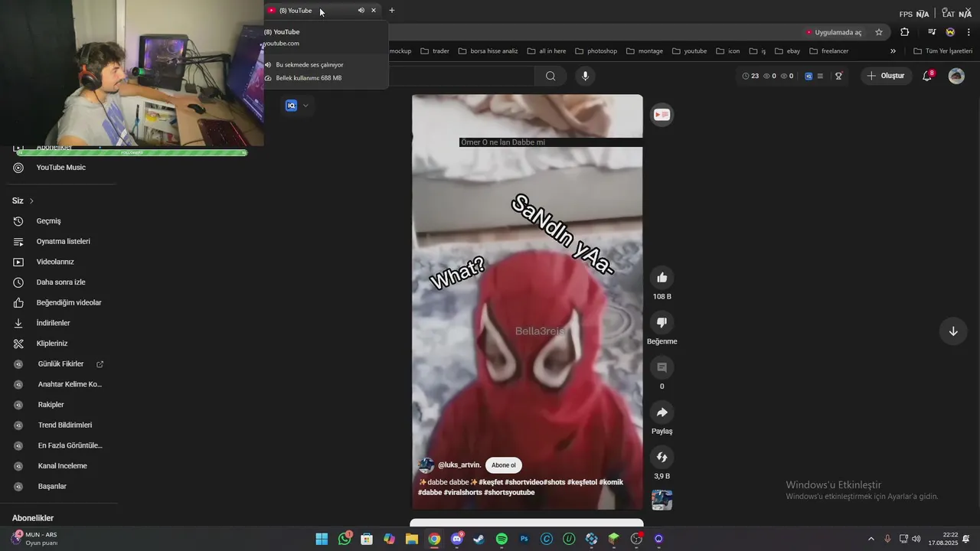Open a new Chrome tab
Viewport: 980px width, 551px height.
392,11
